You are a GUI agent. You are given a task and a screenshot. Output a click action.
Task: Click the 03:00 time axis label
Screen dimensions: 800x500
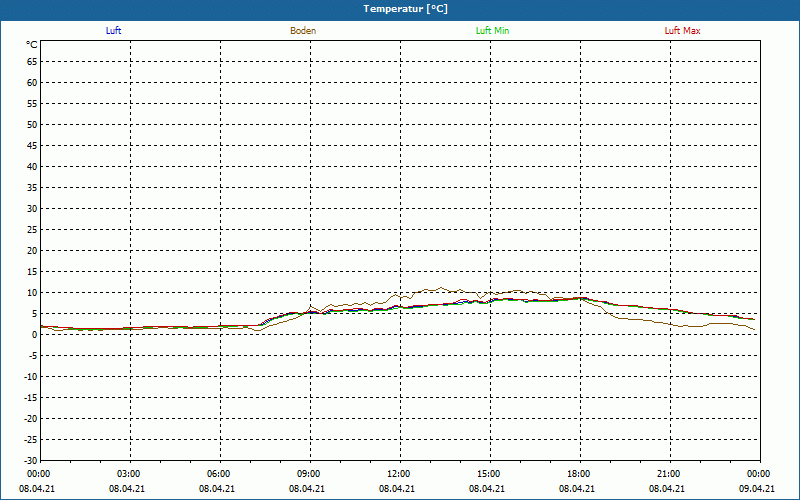129,474
